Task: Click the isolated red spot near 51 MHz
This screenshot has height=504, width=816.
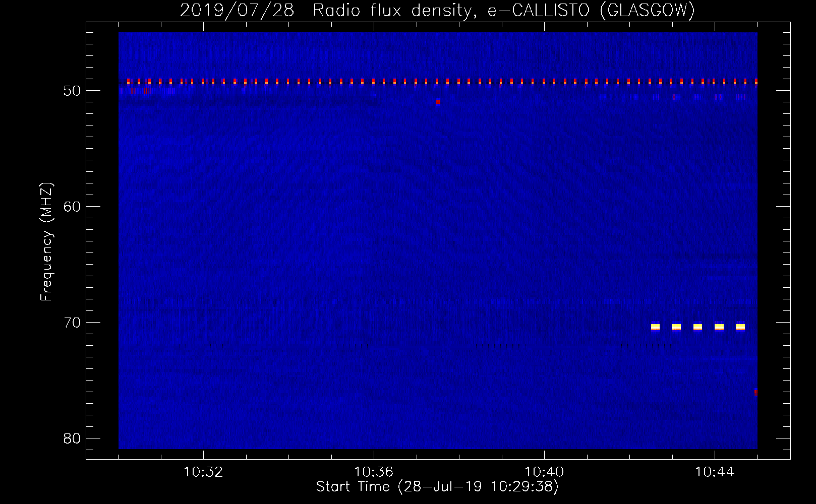Action: point(438,102)
